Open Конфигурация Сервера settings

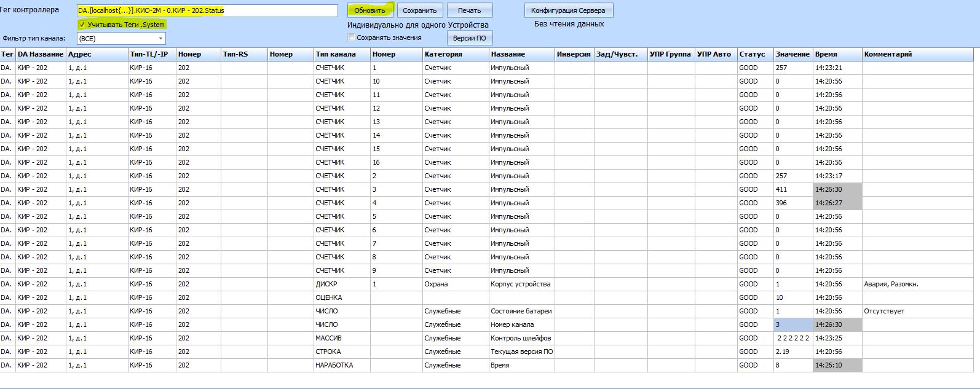pos(568,10)
